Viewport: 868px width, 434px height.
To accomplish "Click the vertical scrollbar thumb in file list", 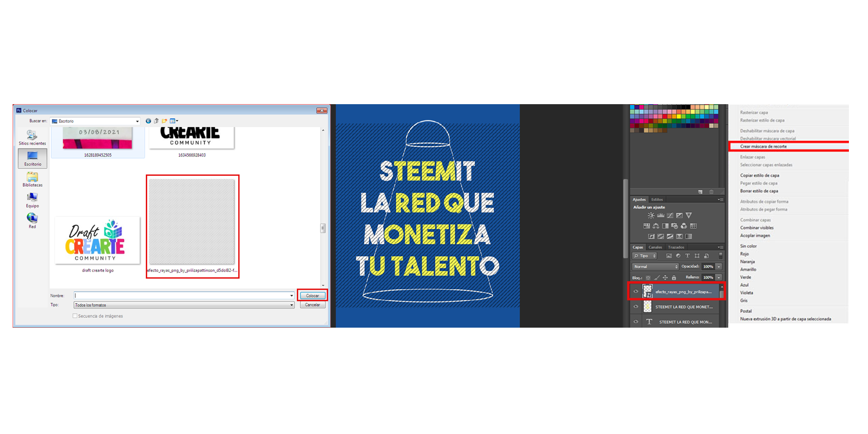I will coord(323,228).
